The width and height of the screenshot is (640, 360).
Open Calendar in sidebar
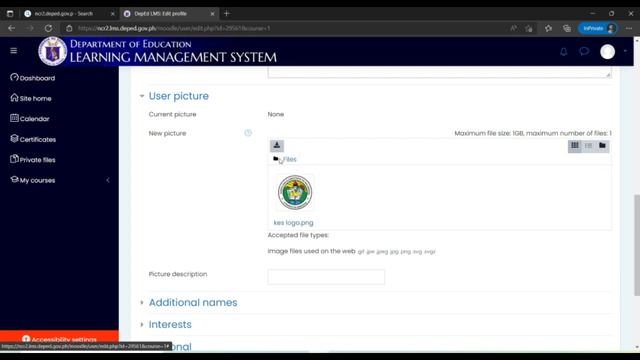(30, 118)
